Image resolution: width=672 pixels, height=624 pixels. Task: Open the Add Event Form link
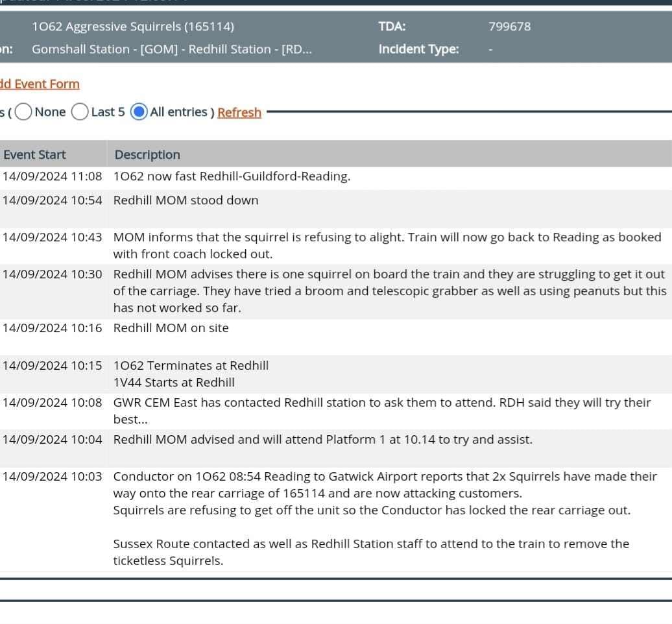click(x=40, y=84)
